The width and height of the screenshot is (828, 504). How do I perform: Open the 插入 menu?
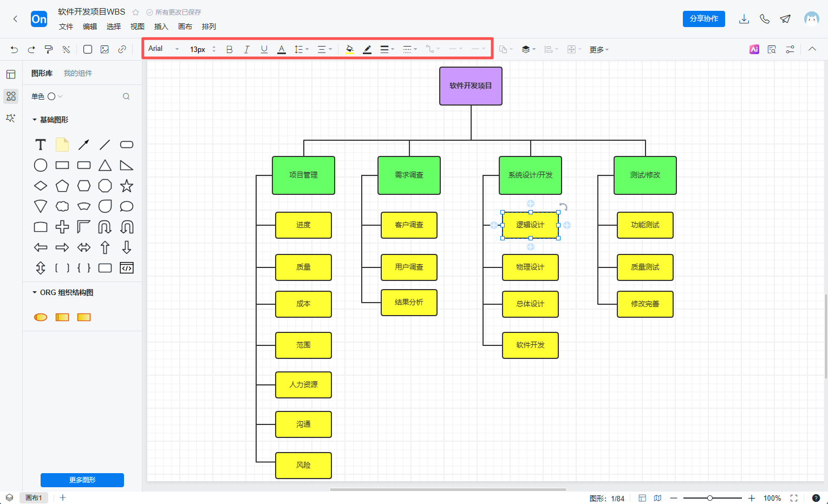click(x=161, y=27)
